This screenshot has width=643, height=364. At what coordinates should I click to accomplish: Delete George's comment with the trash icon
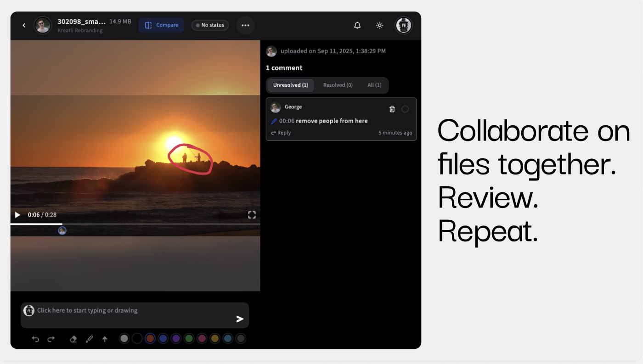coord(392,109)
